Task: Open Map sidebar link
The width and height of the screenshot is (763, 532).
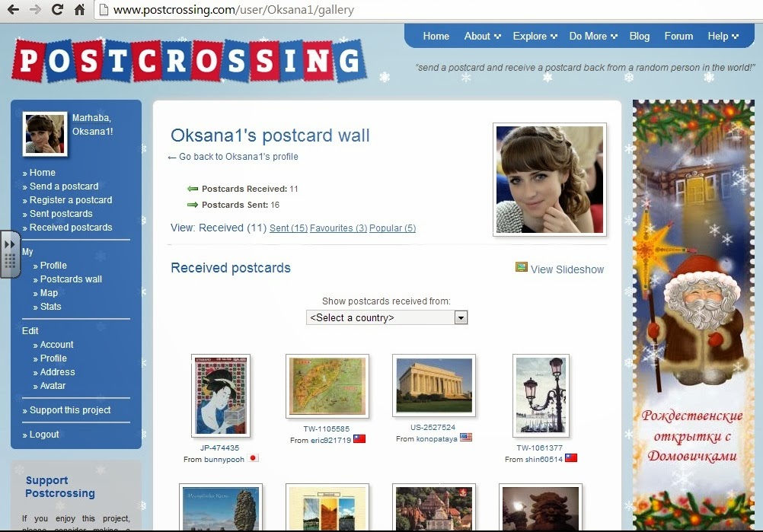Action: [x=49, y=293]
